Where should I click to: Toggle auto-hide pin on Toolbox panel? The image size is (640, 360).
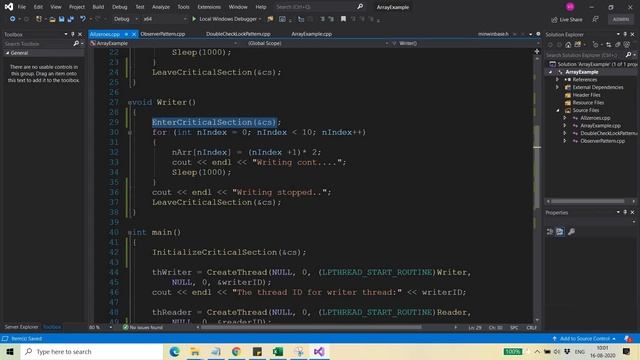[x=73, y=34]
